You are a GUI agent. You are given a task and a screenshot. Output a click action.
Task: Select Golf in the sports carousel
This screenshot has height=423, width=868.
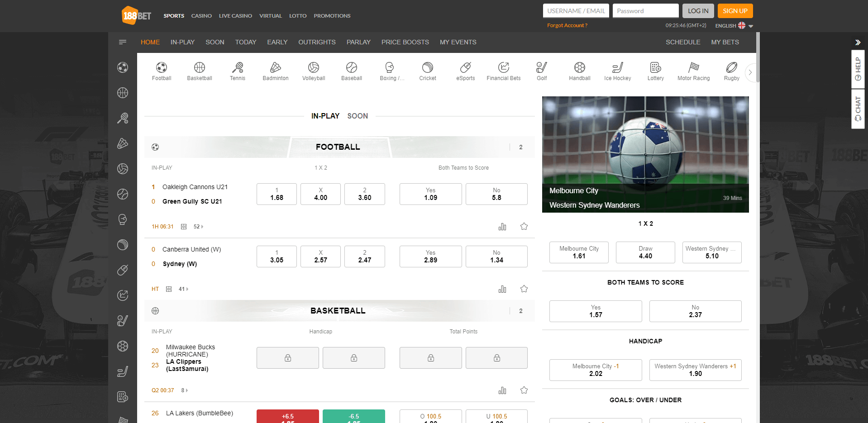[542, 71]
